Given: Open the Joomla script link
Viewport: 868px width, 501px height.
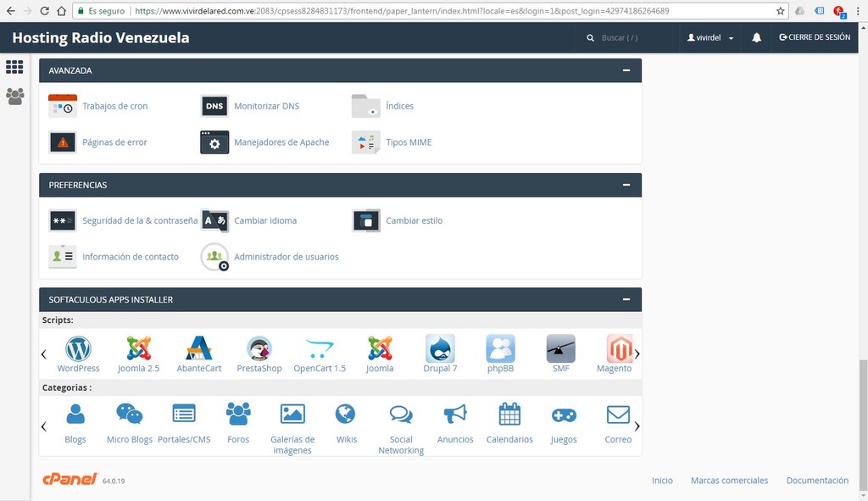Looking at the screenshot, I should (380, 368).
